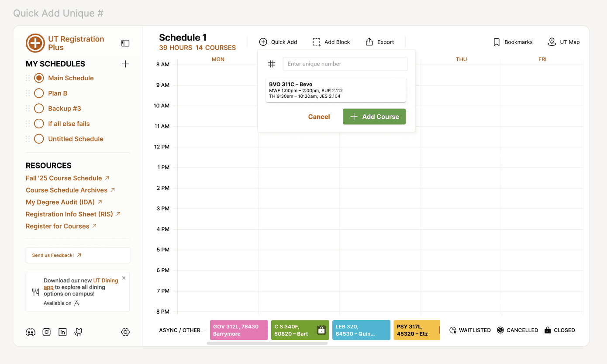The width and height of the screenshot is (607, 364).
Task: Open the Course Schedule Archives link
Action: coord(70,190)
